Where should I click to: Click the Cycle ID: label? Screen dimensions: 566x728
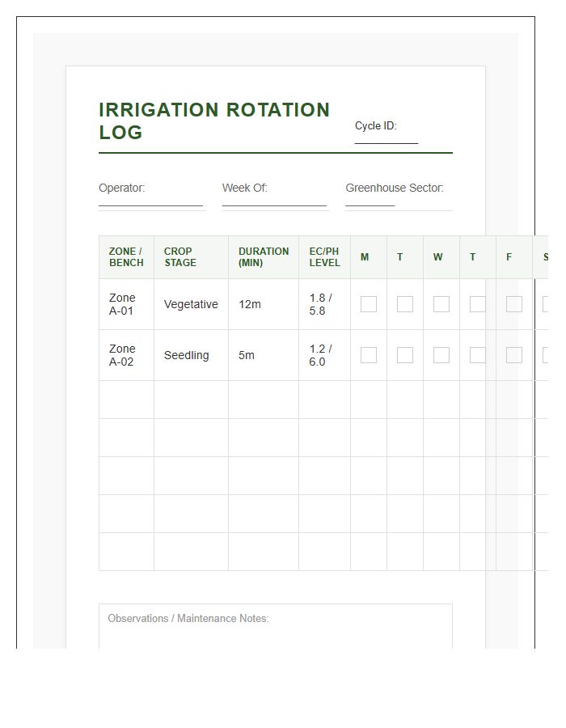tap(376, 126)
